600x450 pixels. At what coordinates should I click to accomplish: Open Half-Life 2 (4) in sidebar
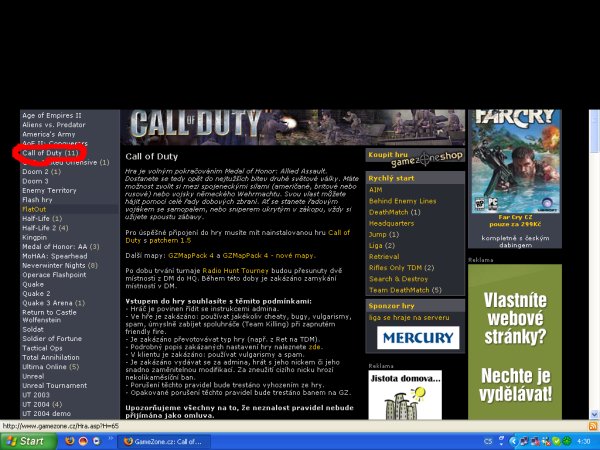pyautogui.click(x=45, y=228)
